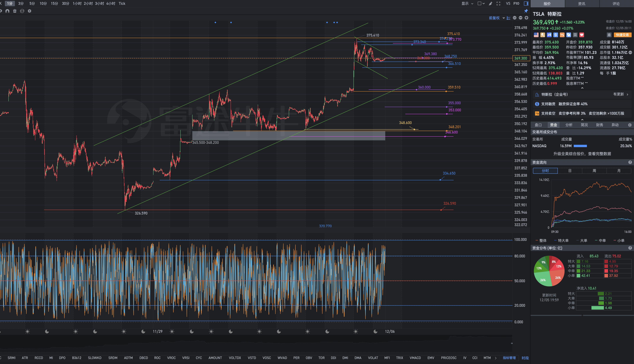Select the OBV indicator
The width and height of the screenshot is (634, 364).
[309, 358]
